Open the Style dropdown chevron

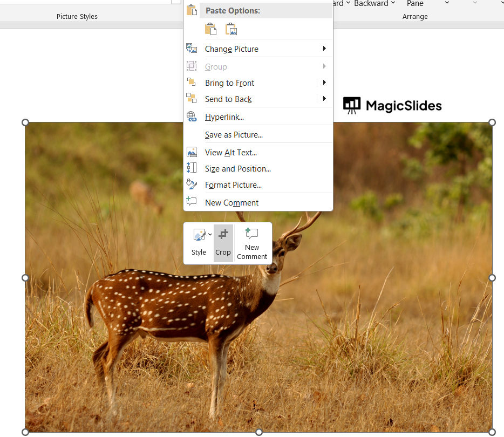coord(210,235)
